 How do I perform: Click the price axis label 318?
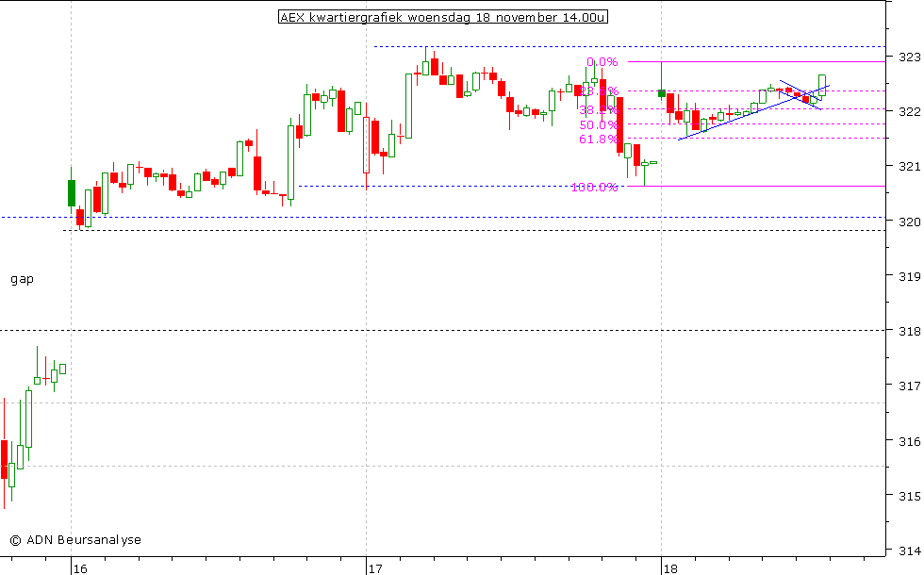(909, 332)
